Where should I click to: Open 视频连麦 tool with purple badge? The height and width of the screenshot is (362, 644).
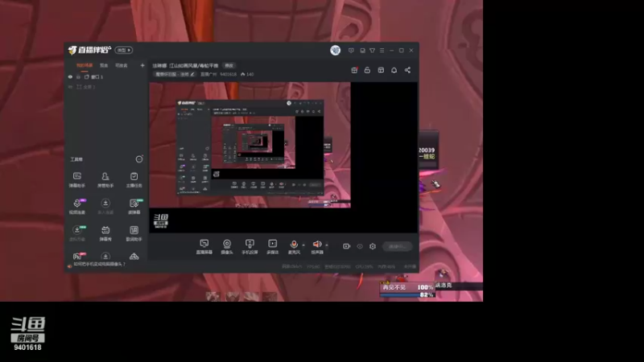coord(76,207)
